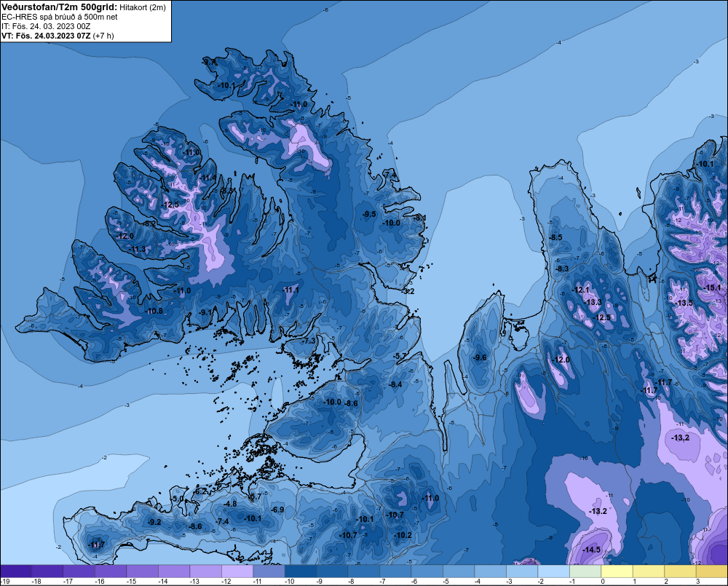The height and width of the screenshot is (586, 728).
Task: Click the '-8.3' temperature value
Action: [562, 269]
